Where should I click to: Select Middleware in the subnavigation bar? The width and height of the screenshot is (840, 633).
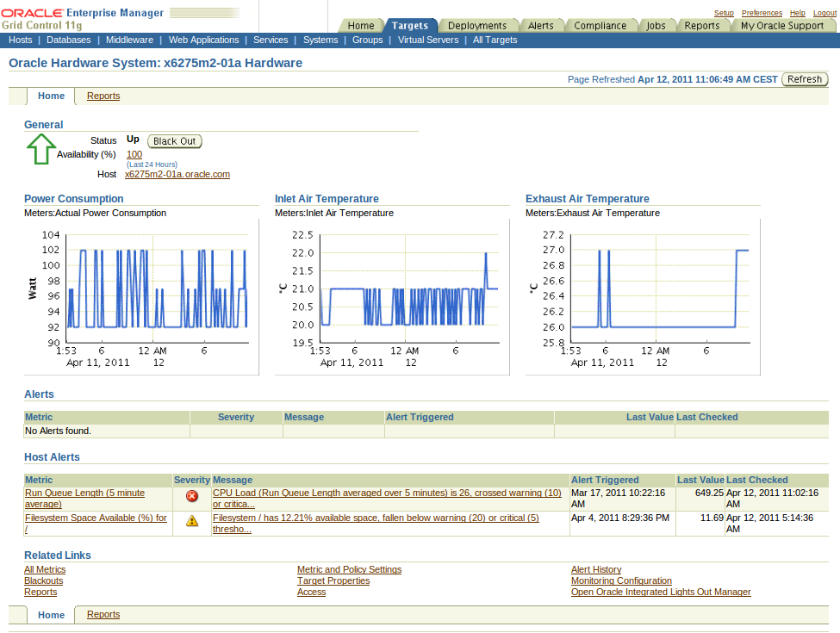[129, 40]
